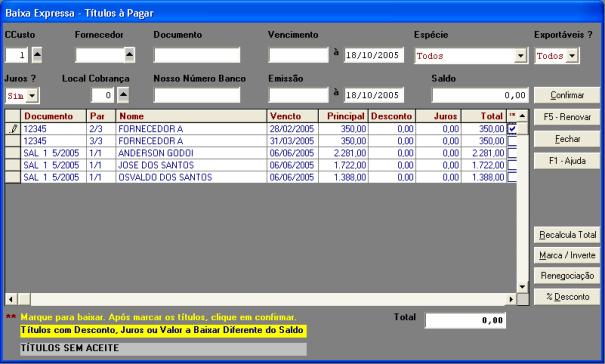This screenshot has height=364, width=605.
Task: Select the OSVALDO DOS SANTOS name cell
Action: click(x=191, y=177)
